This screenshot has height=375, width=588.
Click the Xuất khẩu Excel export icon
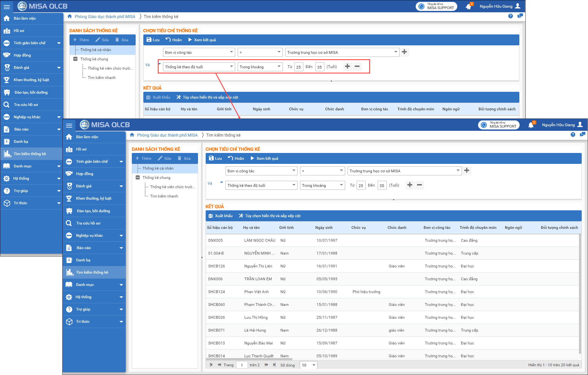pos(211,216)
